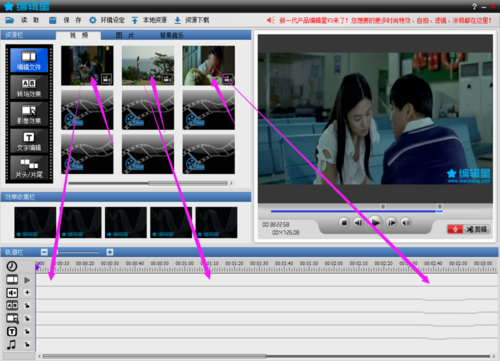Screen dimensions: 500x361
Task: Switch to the 背景音乐 tab
Action: [x=172, y=35]
